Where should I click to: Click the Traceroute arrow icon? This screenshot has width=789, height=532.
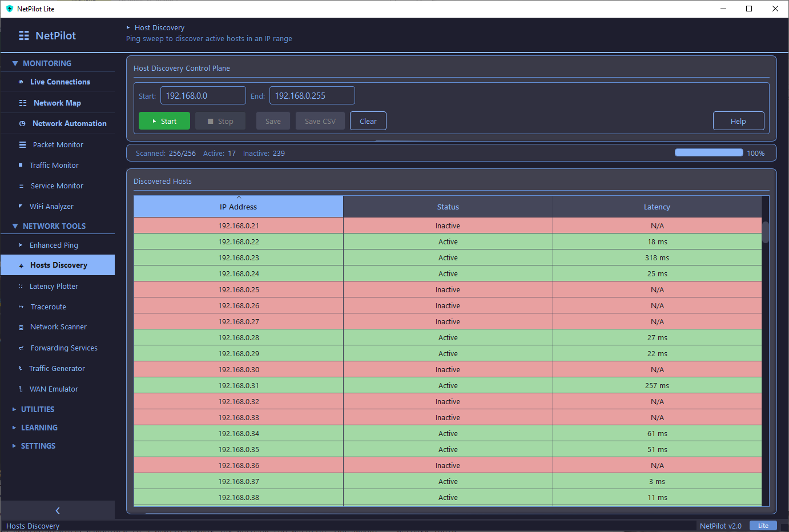pos(21,307)
